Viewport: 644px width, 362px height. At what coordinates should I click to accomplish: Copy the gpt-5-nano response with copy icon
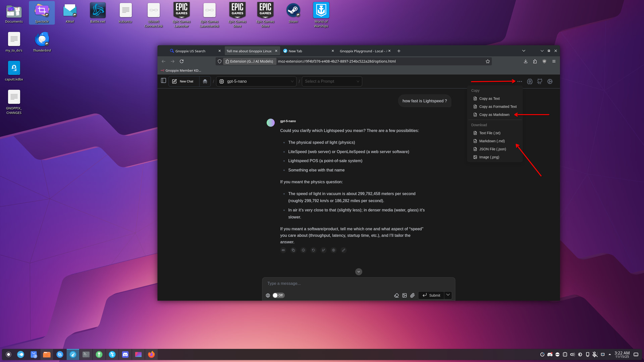pos(293,250)
